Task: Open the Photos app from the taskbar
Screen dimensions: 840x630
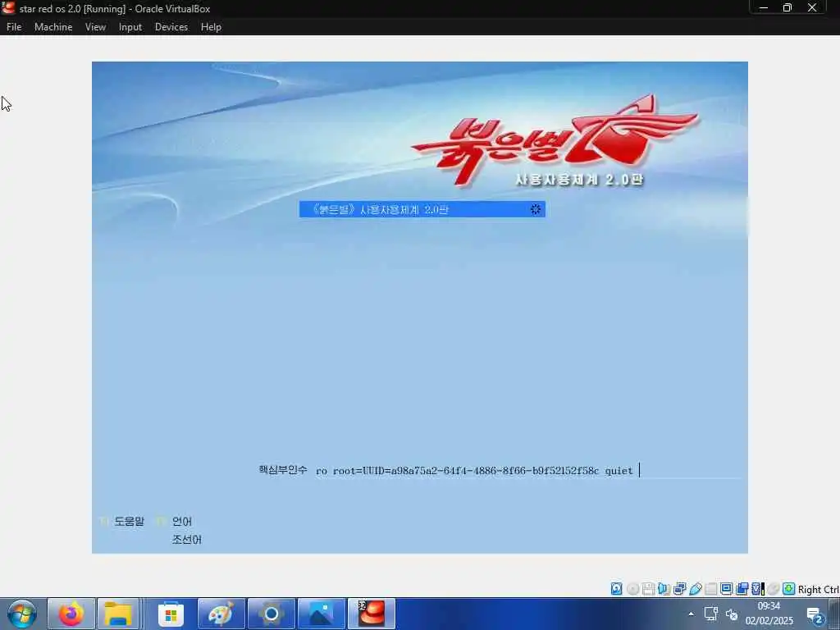Action: pyautogui.click(x=321, y=614)
